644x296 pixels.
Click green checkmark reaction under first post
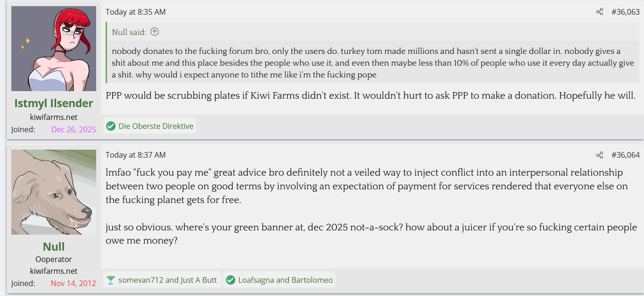pyautogui.click(x=111, y=126)
